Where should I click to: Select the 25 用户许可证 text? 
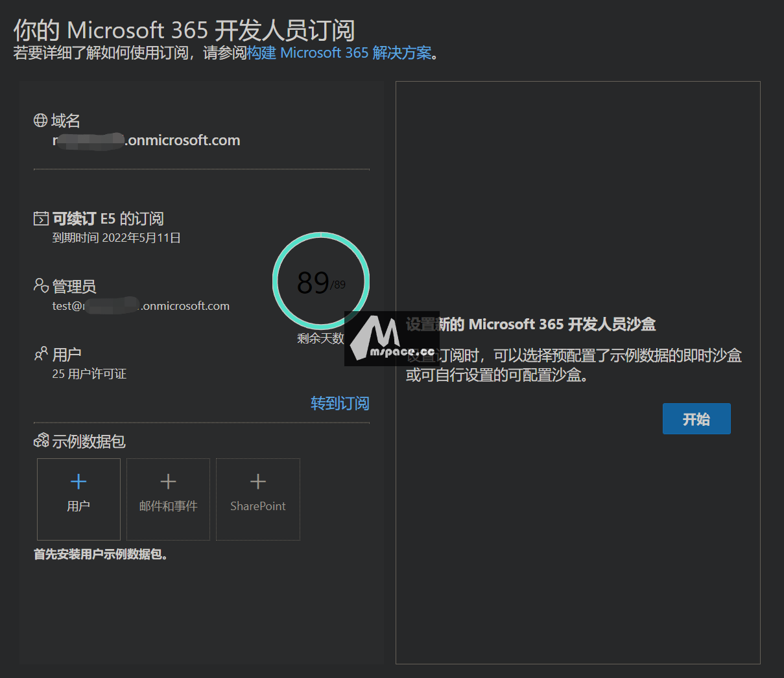click(x=89, y=374)
